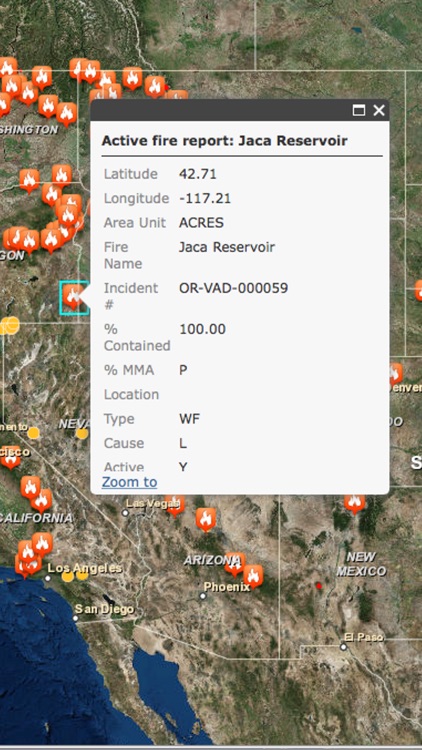Click the Fire Name value Jaca Reservoir

tap(227, 247)
